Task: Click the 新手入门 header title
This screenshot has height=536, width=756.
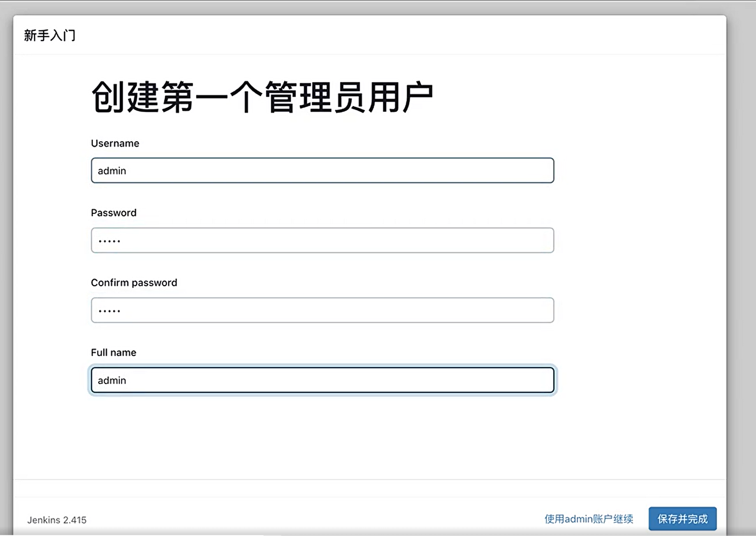Action: pos(49,35)
